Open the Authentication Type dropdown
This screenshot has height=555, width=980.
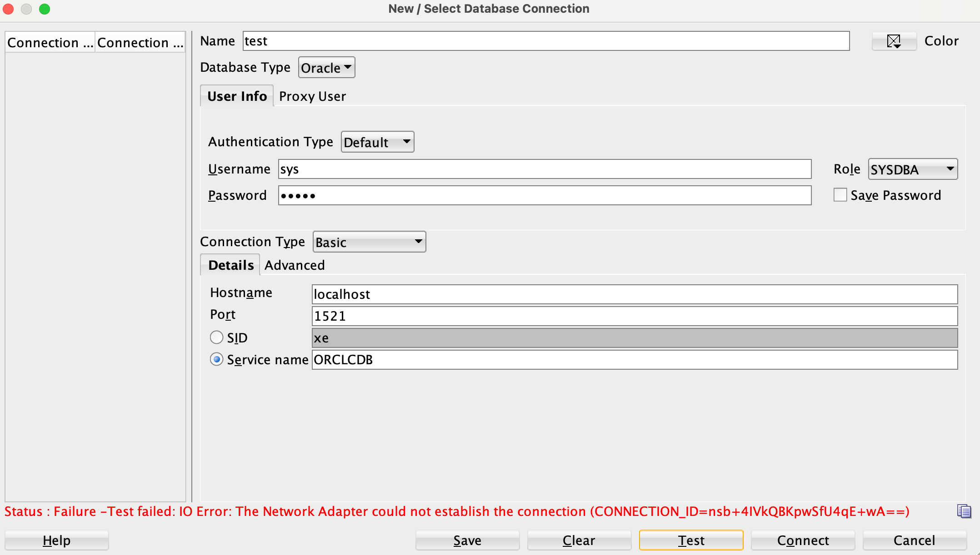[377, 142]
